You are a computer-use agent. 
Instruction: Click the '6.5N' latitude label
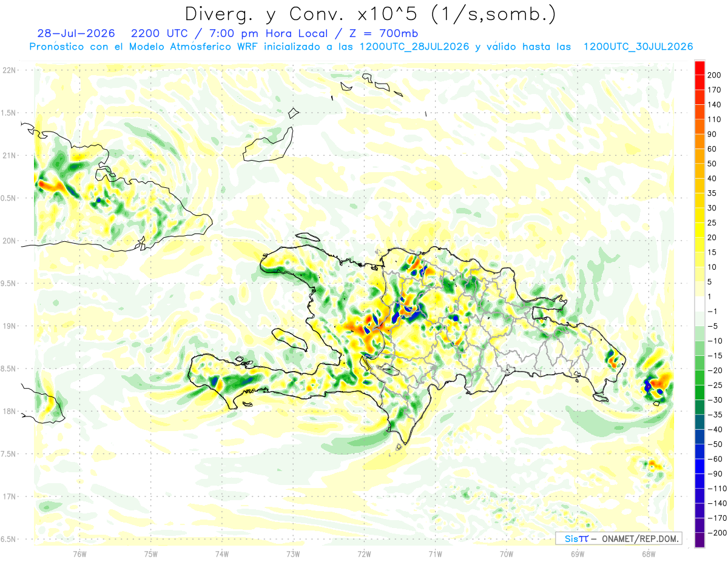point(8,539)
